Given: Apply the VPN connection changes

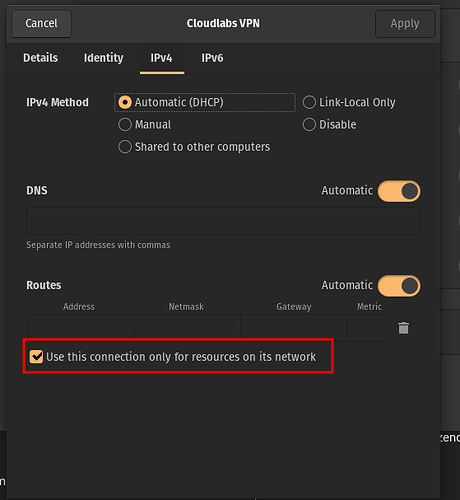Looking at the screenshot, I should [405, 24].
